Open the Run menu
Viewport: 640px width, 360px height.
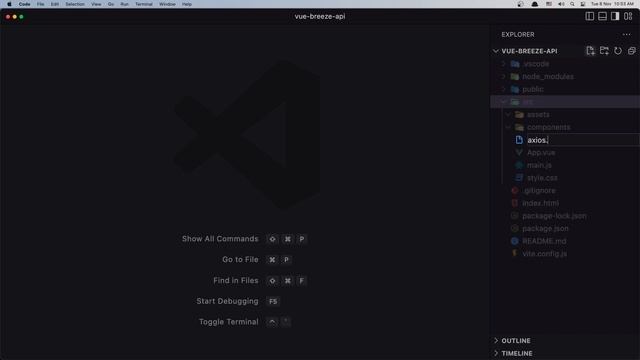pos(124,4)
